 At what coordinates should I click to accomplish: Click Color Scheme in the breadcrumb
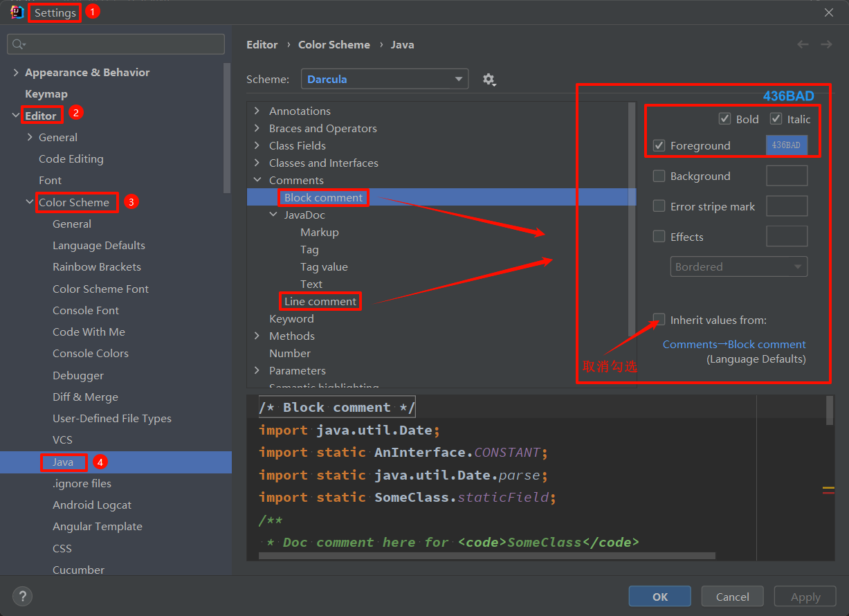334,44
